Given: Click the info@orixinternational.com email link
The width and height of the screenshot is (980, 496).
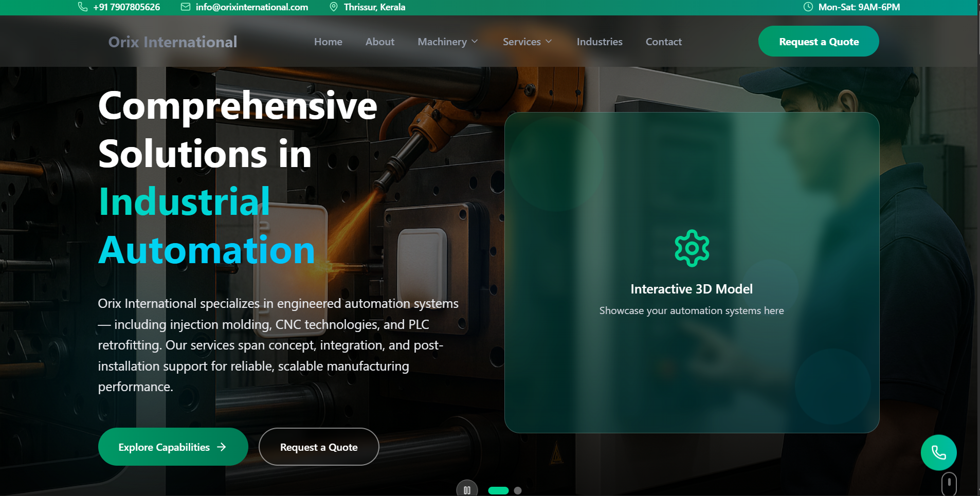Looking at the screenshot, I should click(x=251, y=7).
